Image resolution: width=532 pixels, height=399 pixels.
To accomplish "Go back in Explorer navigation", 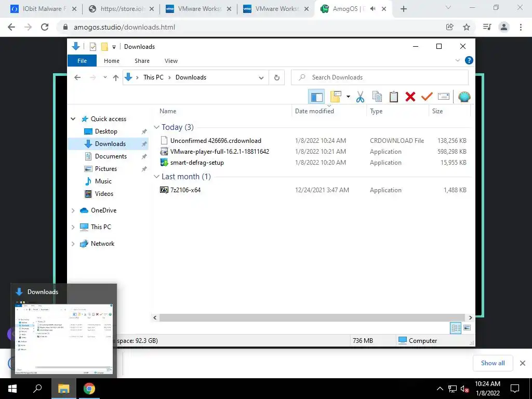I will [77, 78].
